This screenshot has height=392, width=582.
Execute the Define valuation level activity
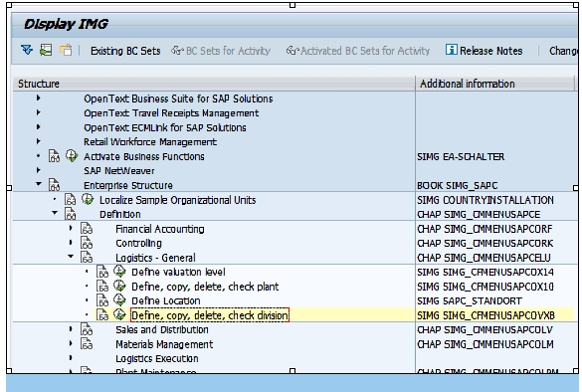[119, 272]
